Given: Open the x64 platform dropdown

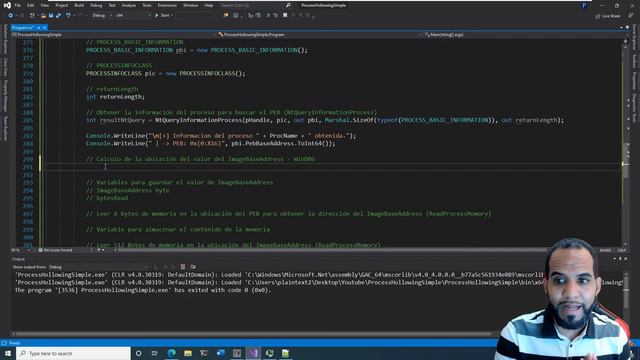Looking at the screenshot, I should tap(133, 16).
